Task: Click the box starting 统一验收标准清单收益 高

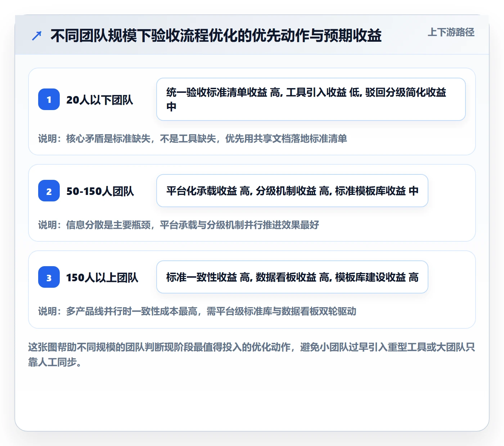Action: (311, 99)
